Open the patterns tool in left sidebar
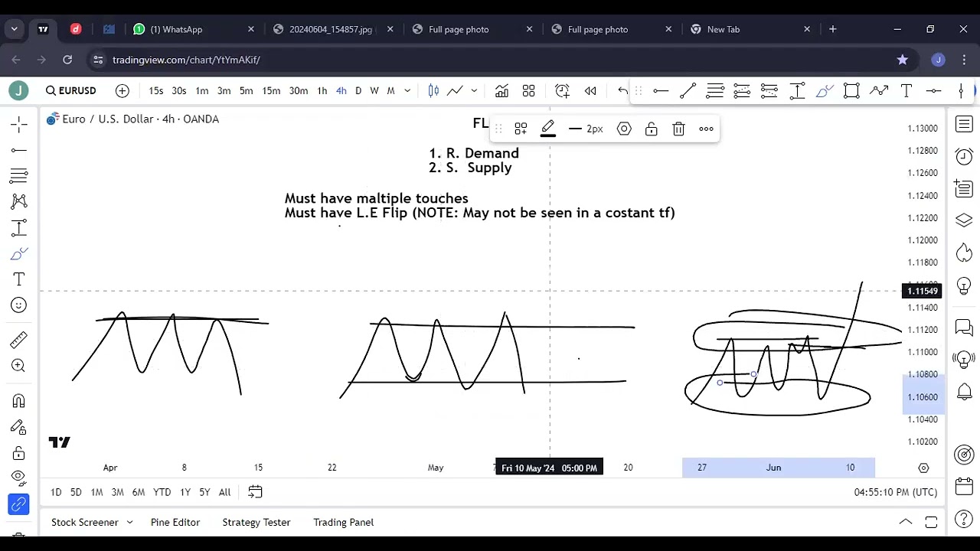 [x=19, y=202]
